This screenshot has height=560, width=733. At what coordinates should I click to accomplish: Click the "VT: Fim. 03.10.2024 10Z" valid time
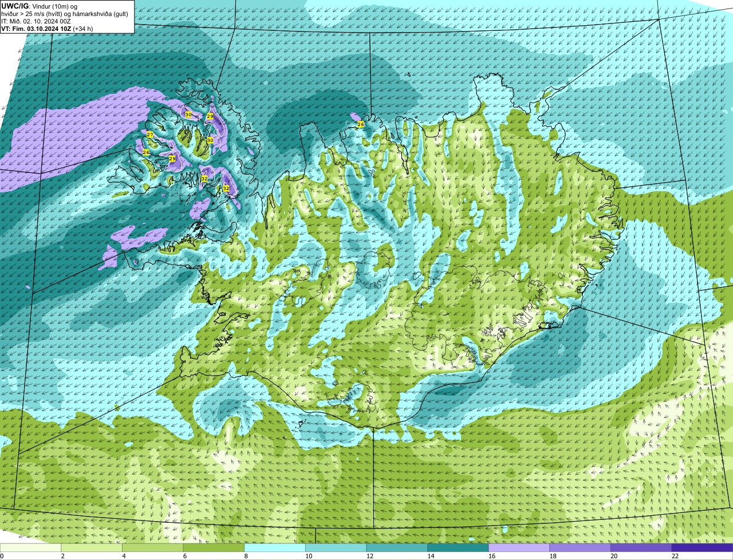(35, 28)
